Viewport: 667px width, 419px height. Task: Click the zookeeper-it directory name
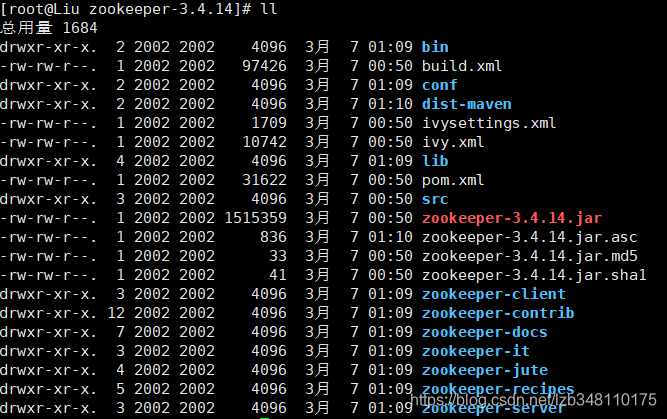coord(475,351)
